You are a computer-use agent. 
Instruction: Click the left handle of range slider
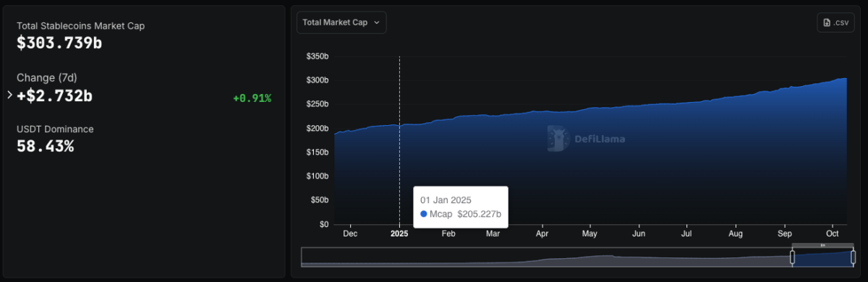coord(792,257)
